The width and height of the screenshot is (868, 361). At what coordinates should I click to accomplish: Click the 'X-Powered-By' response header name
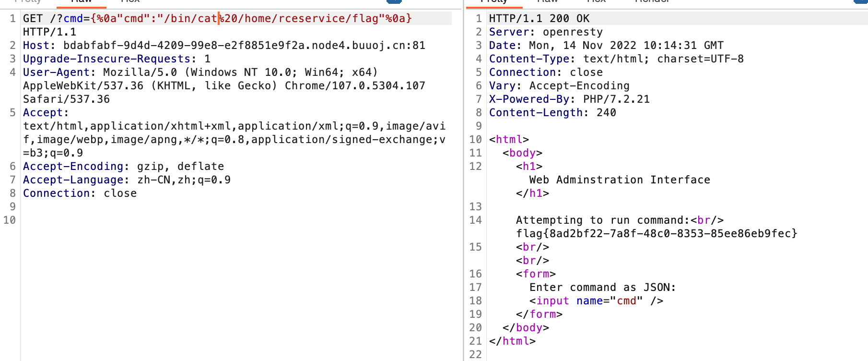pyautogui.click(x=529, y=99)
